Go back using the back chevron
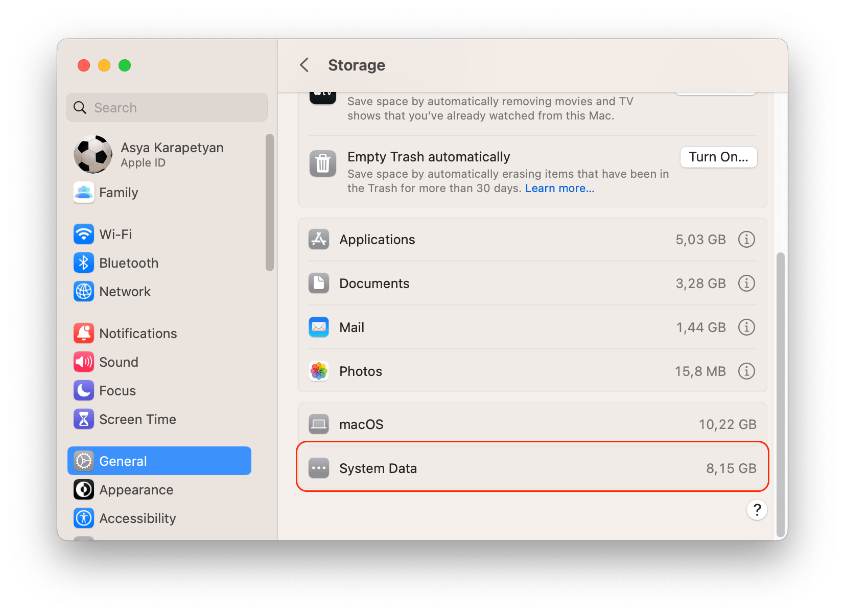Viewport: 845px width, 616px height. [x=304, y=65]
